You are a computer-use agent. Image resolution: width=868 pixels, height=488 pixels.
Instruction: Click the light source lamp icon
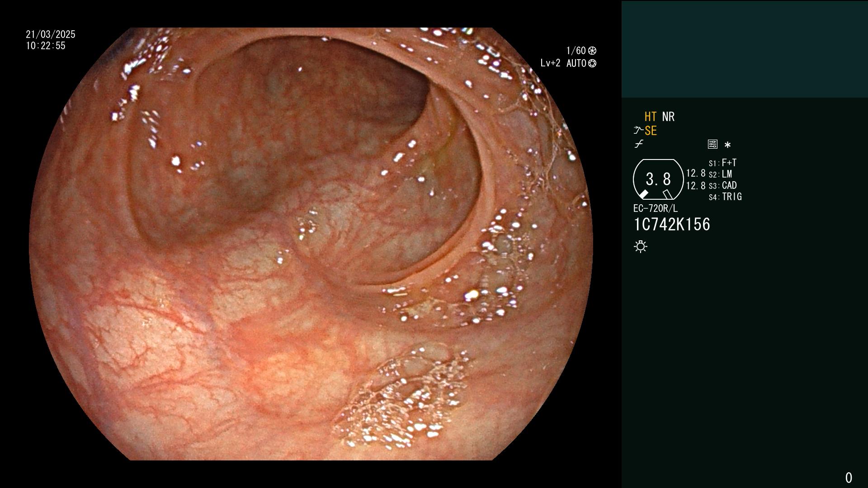tap(641, 246)
